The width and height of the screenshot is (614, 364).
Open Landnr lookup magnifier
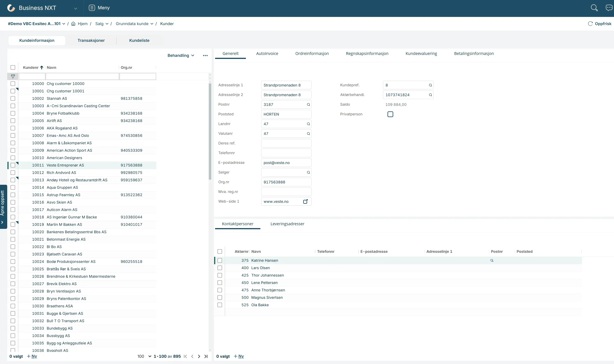pos(308,124)
